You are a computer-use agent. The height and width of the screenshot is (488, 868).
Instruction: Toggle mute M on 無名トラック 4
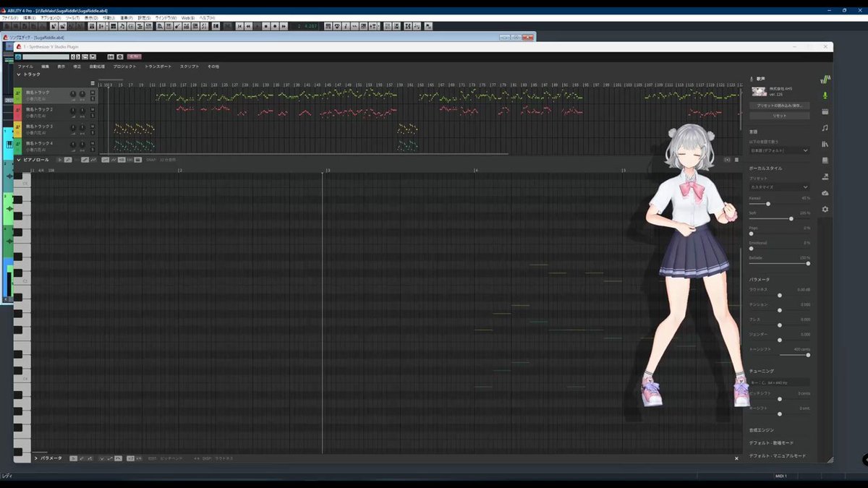point(93,143)
